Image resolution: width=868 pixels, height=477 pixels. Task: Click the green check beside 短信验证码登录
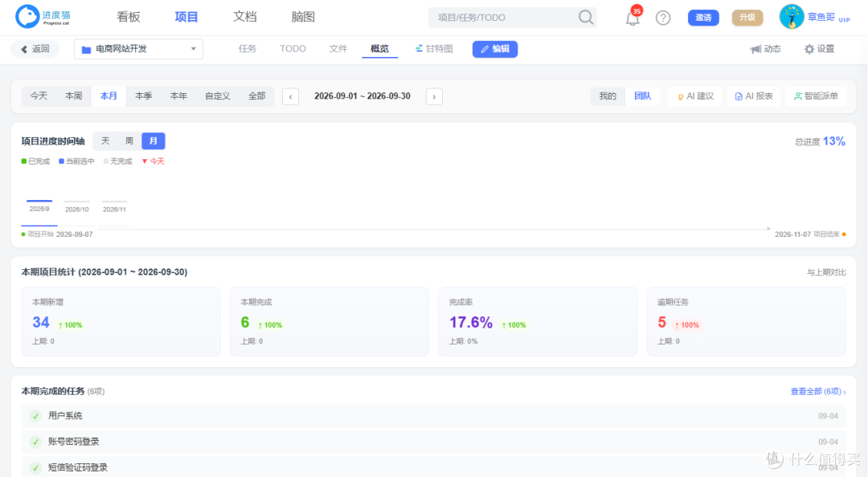pos(36,467)
